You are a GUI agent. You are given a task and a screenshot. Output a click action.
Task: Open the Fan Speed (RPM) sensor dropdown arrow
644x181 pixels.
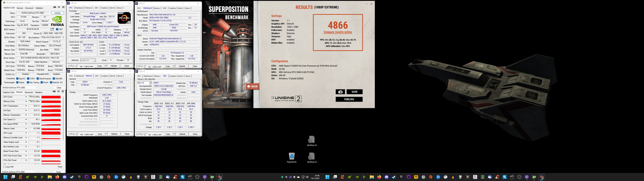[x=26, y=124]
